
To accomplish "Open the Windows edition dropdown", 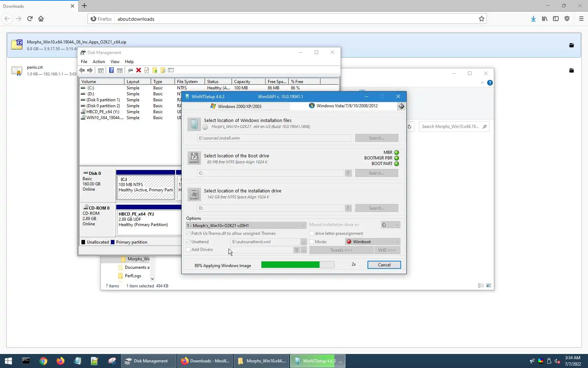I will click(x=246, y=225).
